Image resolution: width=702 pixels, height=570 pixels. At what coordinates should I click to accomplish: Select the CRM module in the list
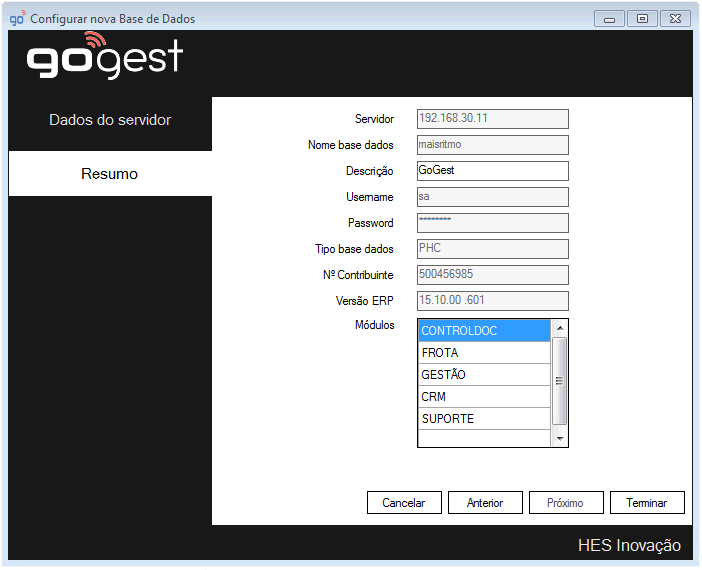coord(484,397)
